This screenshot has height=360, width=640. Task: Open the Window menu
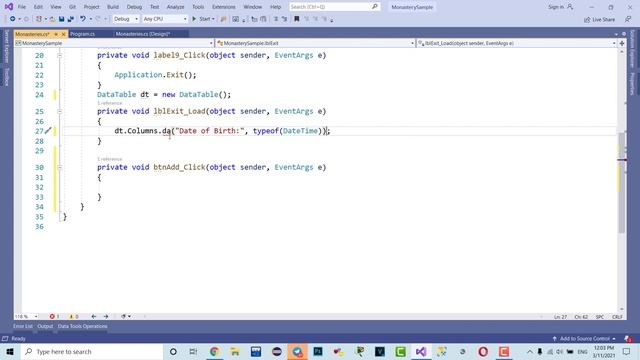tap(253, 7)
